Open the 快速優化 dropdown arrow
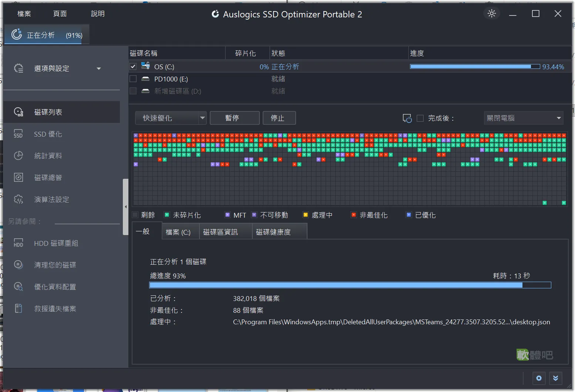The width and height of the screenshot is (575, 392). [202, 118]
